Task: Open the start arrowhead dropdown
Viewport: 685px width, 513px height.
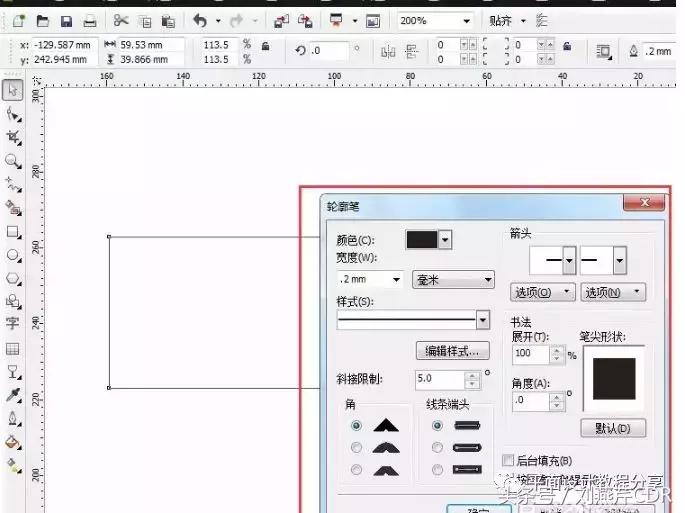Action: coord(569,260)
